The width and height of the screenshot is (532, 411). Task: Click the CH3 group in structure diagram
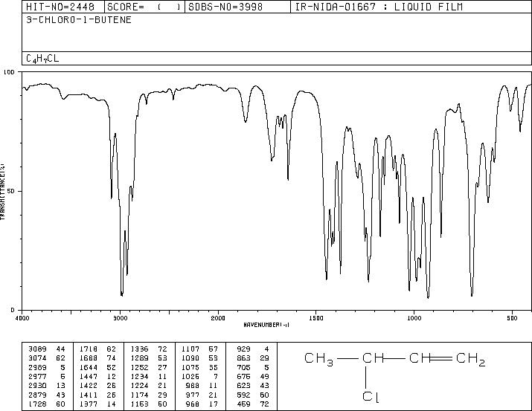[319, 359]
